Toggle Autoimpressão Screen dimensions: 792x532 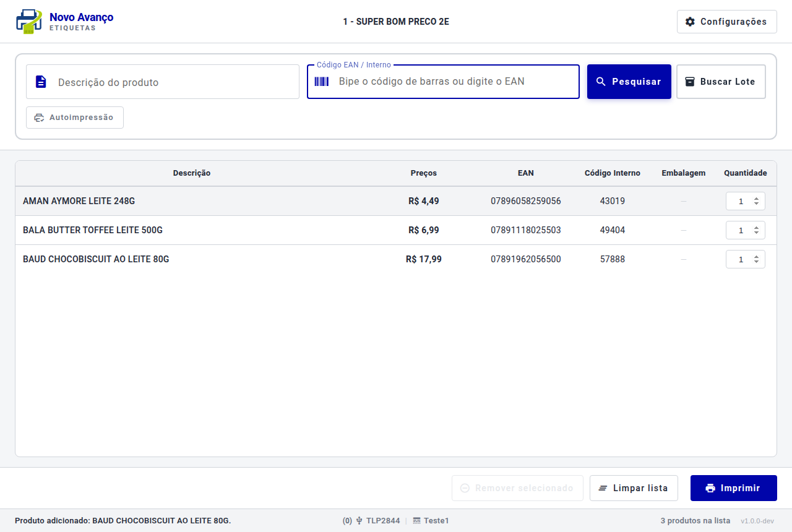tap(75, 118)
